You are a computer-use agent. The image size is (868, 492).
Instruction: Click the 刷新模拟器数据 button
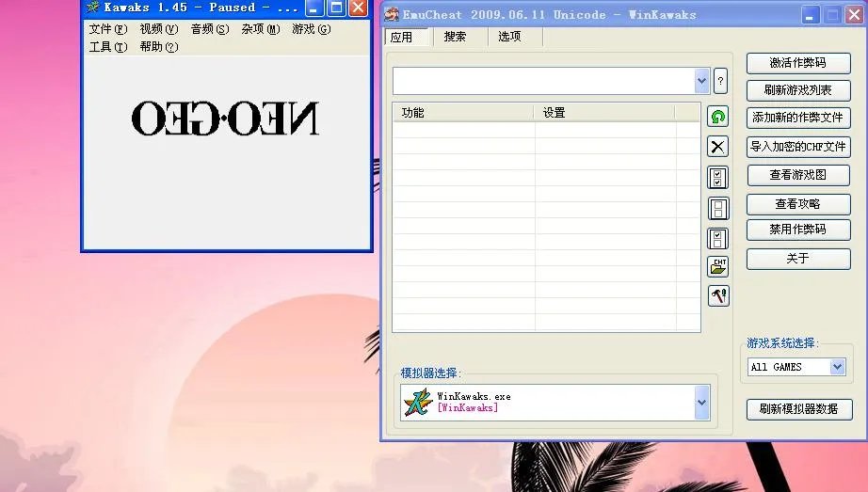(x=798, y=409)
